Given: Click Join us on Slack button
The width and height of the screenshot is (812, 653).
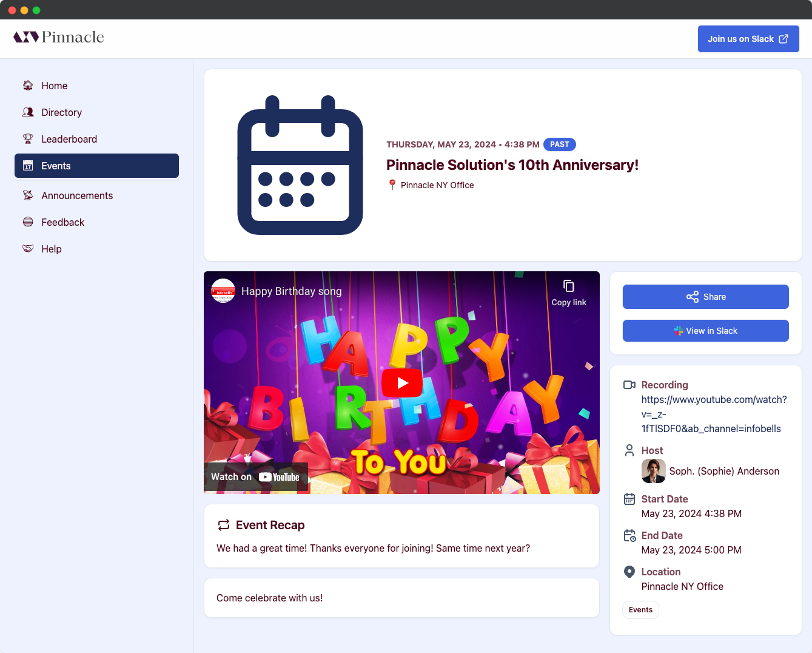Looking at the screenshot, I should [x=748, y=39].
